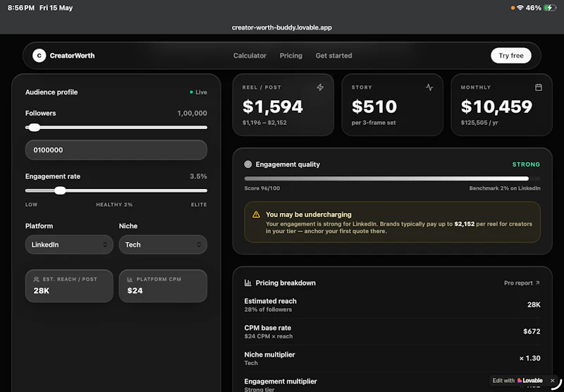Click the people icon in Est. Reach card
Viewport: 564px width, 392px height.
coord(36,279)
